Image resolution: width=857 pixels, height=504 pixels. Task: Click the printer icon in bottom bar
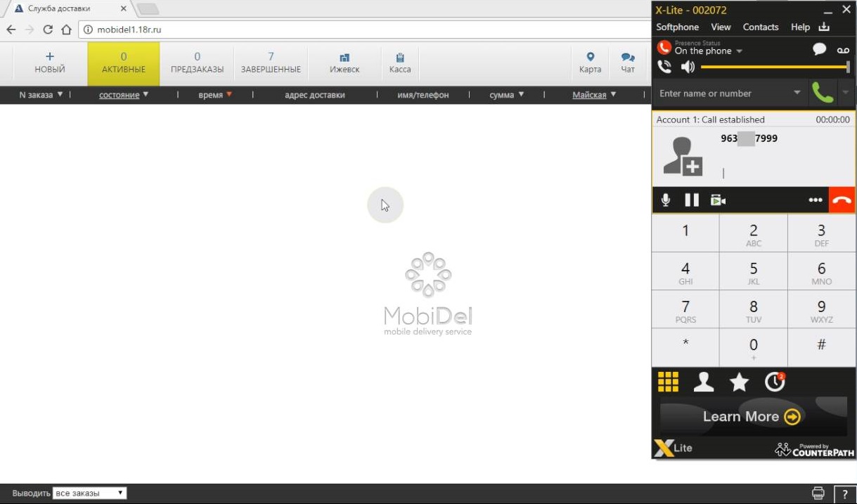coord(818,493)
